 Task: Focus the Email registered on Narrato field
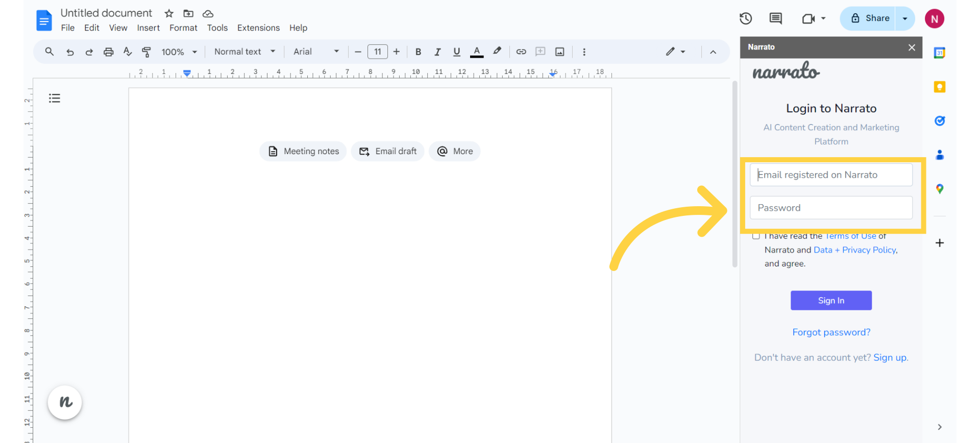[831, 175]
